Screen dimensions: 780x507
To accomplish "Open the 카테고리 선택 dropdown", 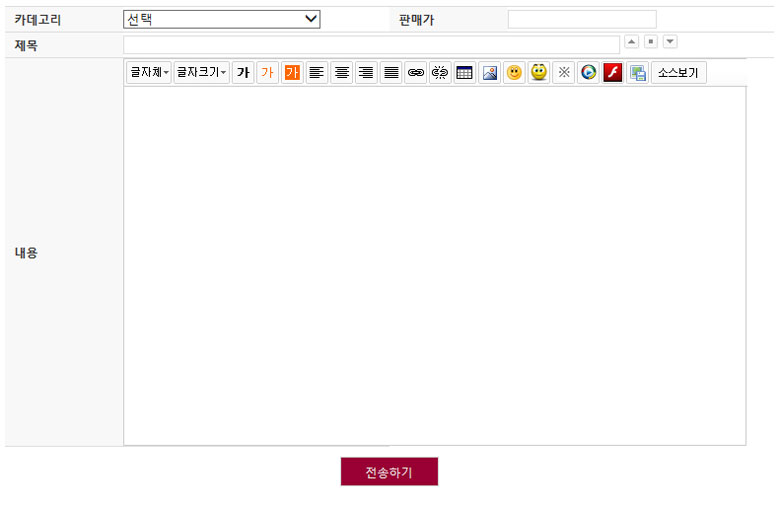I will (x=221, y=19).
